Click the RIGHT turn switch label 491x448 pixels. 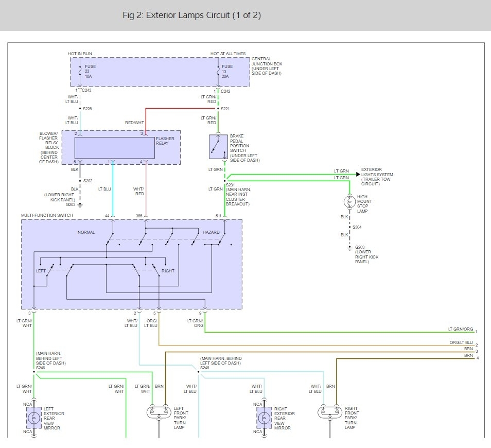click(x=168, y=271)
